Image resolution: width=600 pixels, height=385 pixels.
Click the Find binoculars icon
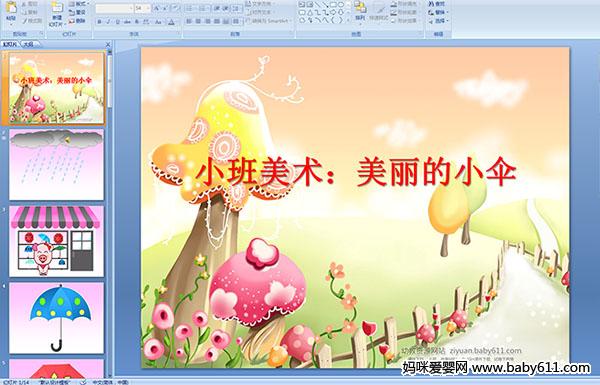tap(431, 4)
